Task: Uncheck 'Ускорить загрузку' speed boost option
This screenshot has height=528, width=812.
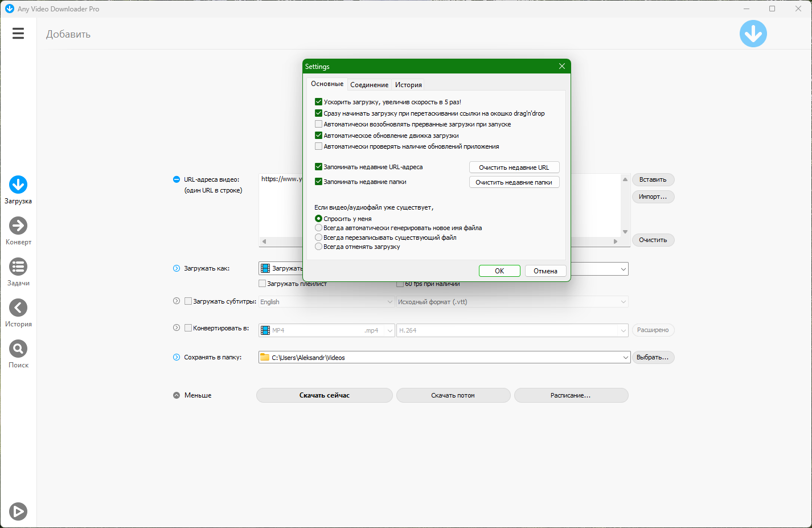Action: coord(319,102)
